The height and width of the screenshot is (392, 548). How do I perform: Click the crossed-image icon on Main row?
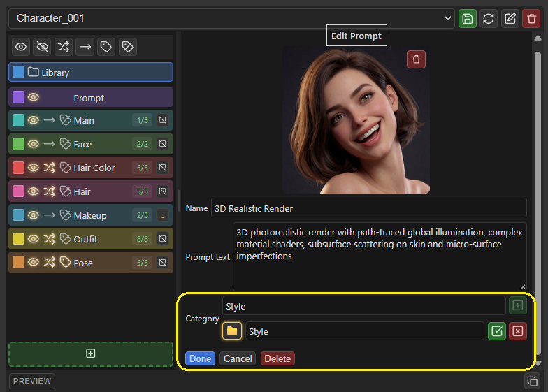162,120
